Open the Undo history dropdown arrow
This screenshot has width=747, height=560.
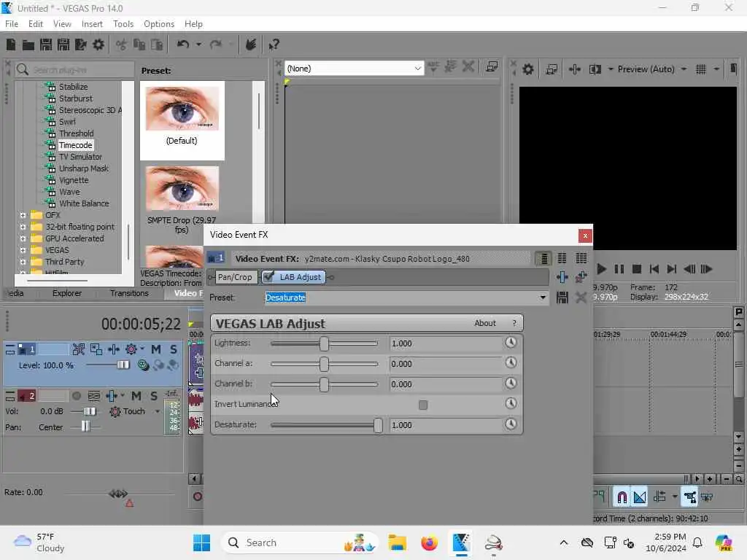coord(198,44)
